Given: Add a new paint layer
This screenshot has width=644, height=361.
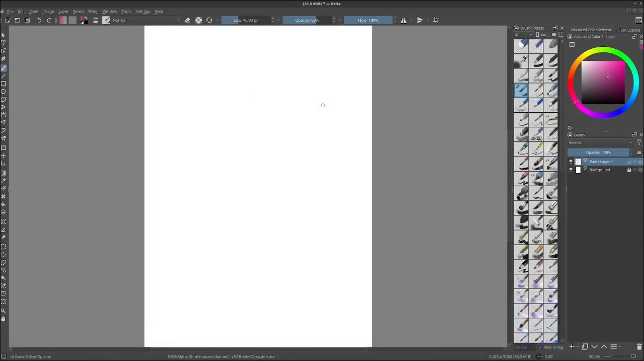Looking at the screenshot, I should [572, 346].
